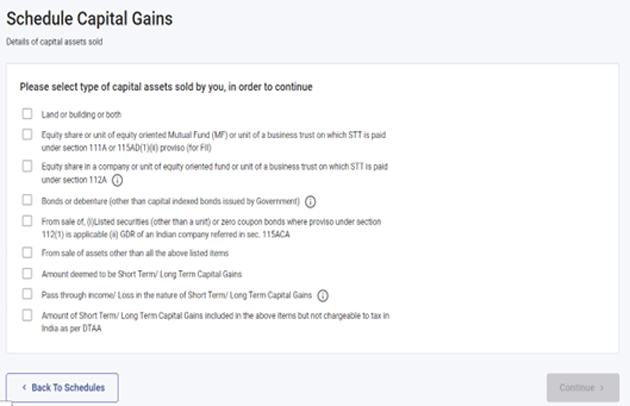
Task: Tick the Land or building or both checkbox
Action: tap(27, 113)
